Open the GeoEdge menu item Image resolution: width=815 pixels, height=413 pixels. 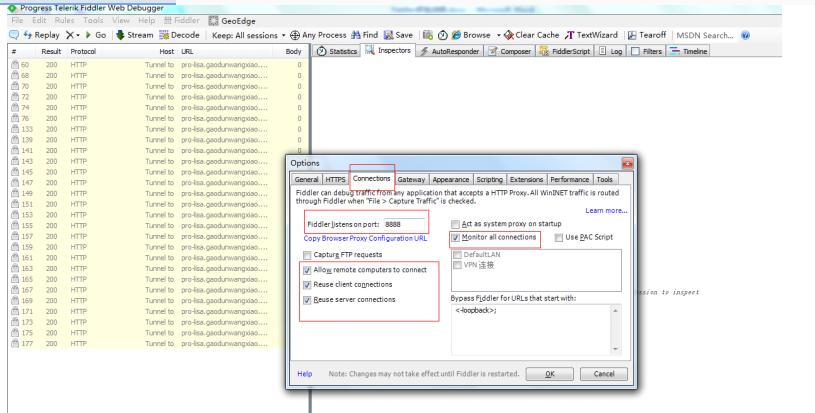[x=232, y=21]
